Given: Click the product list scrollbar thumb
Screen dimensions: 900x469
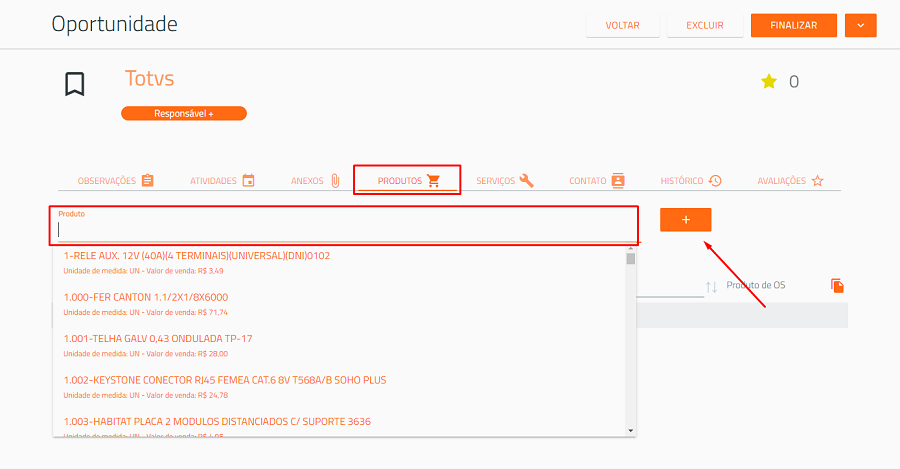Looking at the screenshot, I should (x=631, y=259).
